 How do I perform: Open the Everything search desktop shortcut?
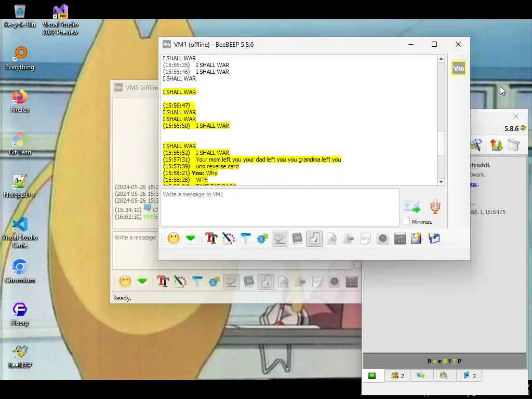tap(20, 58)
